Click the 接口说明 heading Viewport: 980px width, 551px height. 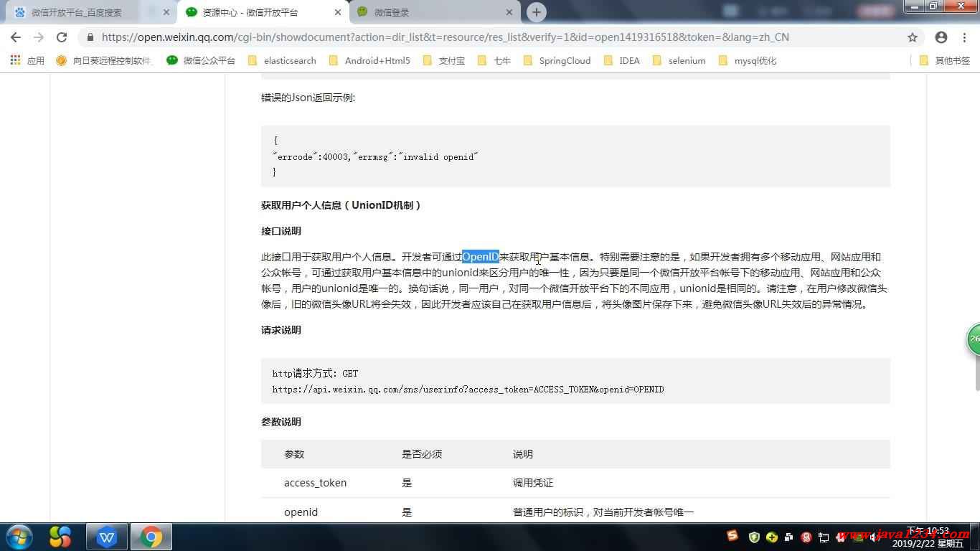click(x=281, y=231)
